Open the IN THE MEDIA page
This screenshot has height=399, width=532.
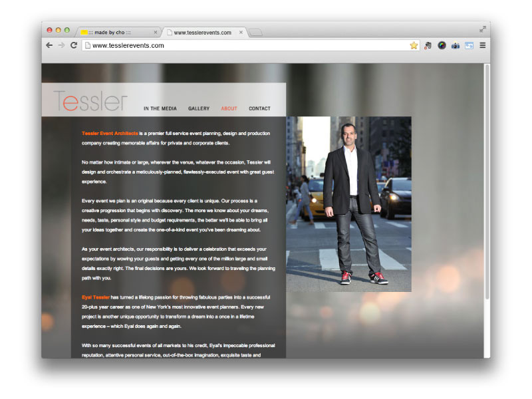pyautogui.click(x=160, y=108)
